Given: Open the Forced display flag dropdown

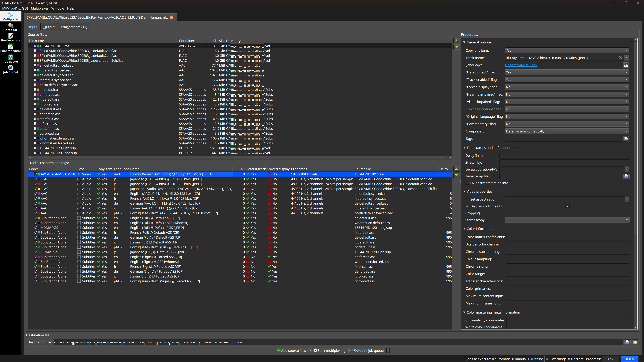Looking at the screenshot, I should point(567,87).
